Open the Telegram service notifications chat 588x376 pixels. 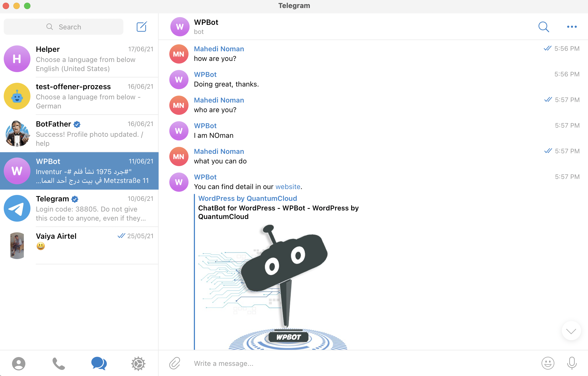click(79, 208)
